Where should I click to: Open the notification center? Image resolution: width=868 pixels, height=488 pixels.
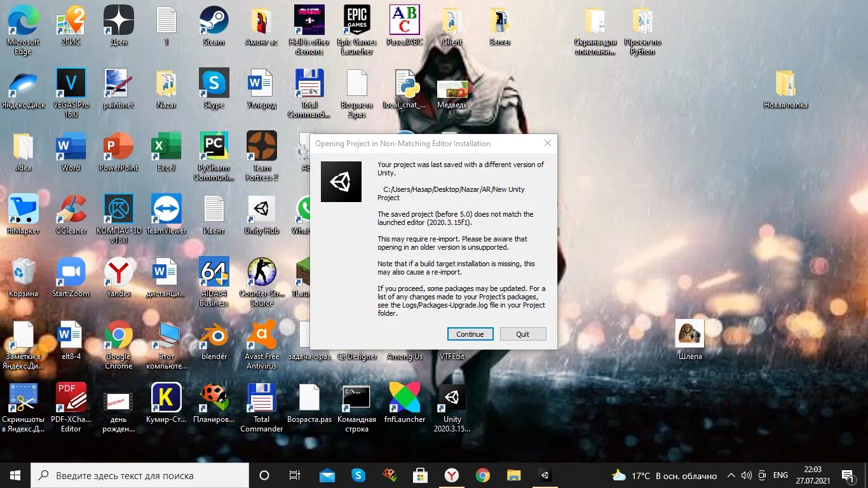point(848,475)
